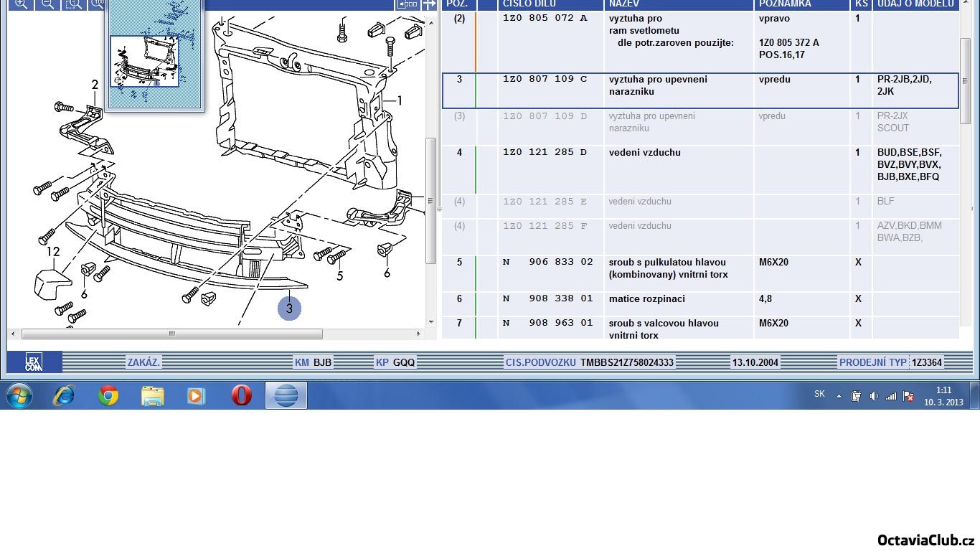
Task: Click the volume speaker tray icon
Action: click(x=873, y=396)
